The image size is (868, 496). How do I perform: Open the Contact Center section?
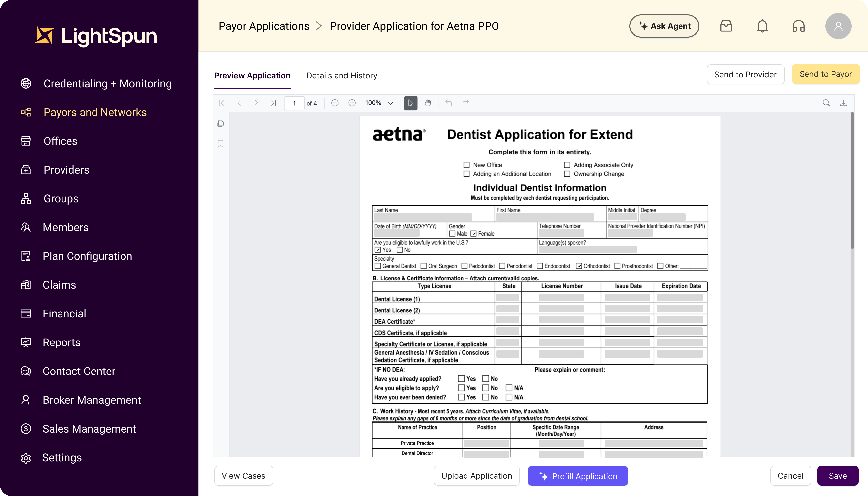click(x=79, y=371)
